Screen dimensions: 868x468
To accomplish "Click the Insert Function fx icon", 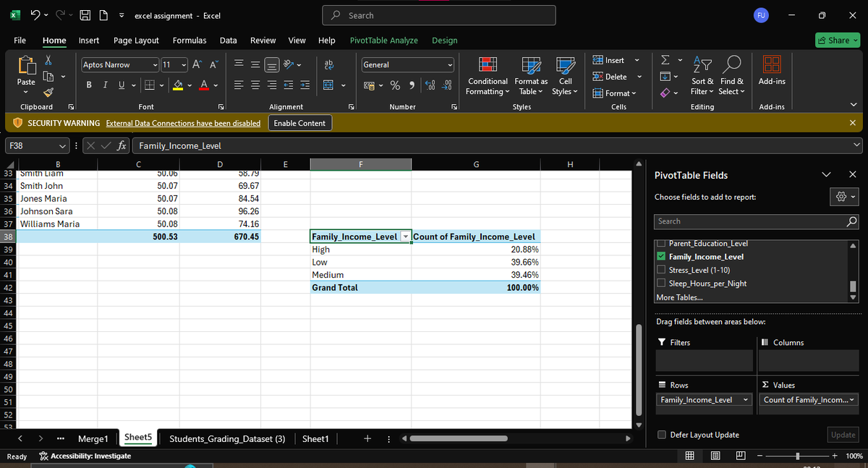I will pos(123,145).
